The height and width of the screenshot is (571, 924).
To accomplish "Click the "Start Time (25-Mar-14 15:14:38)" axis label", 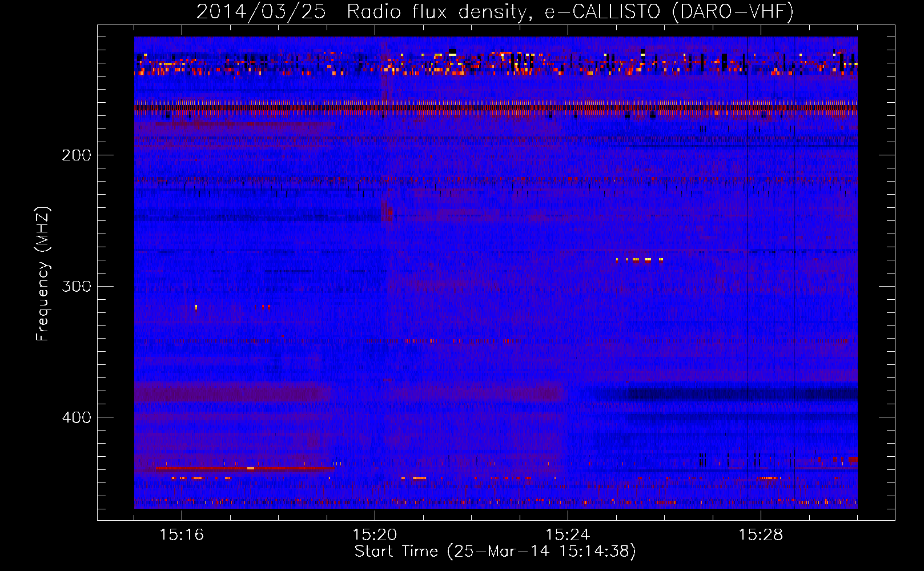I will (495, 552).
